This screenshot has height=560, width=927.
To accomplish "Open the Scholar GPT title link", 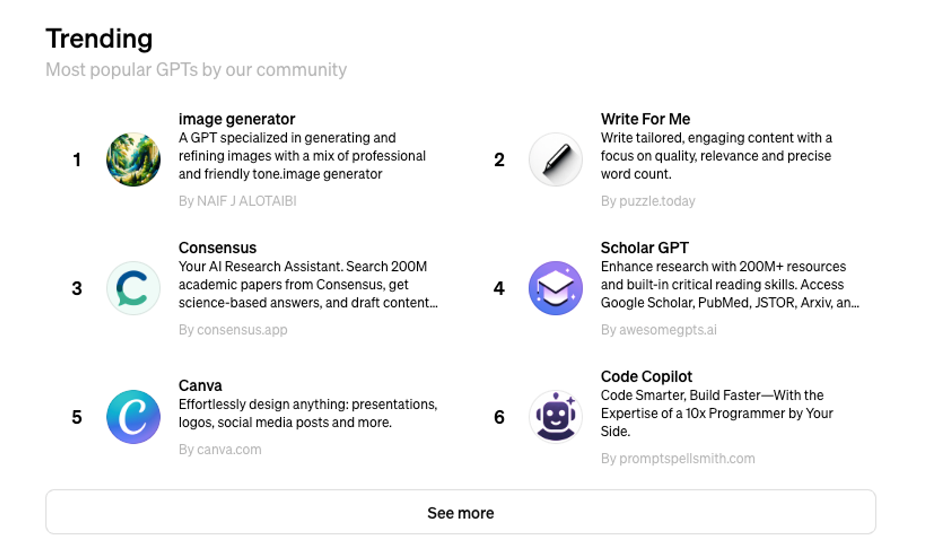I will tap(645, 248).
